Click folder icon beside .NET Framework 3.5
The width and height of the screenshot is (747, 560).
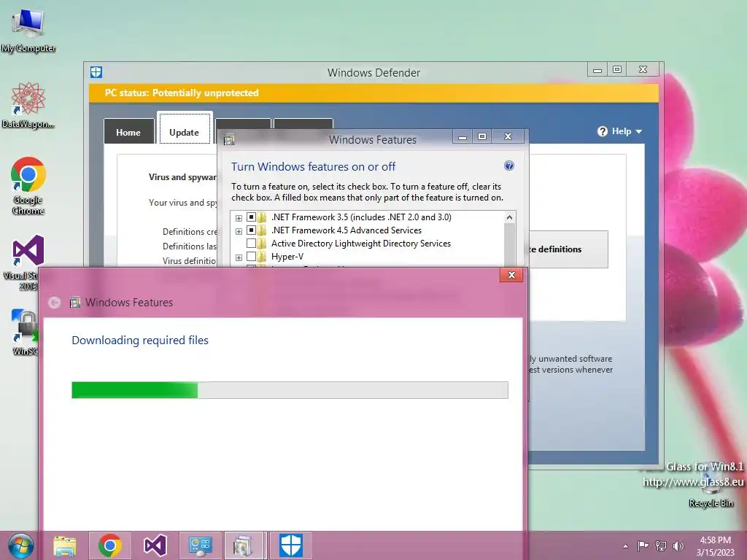[262, 217]
